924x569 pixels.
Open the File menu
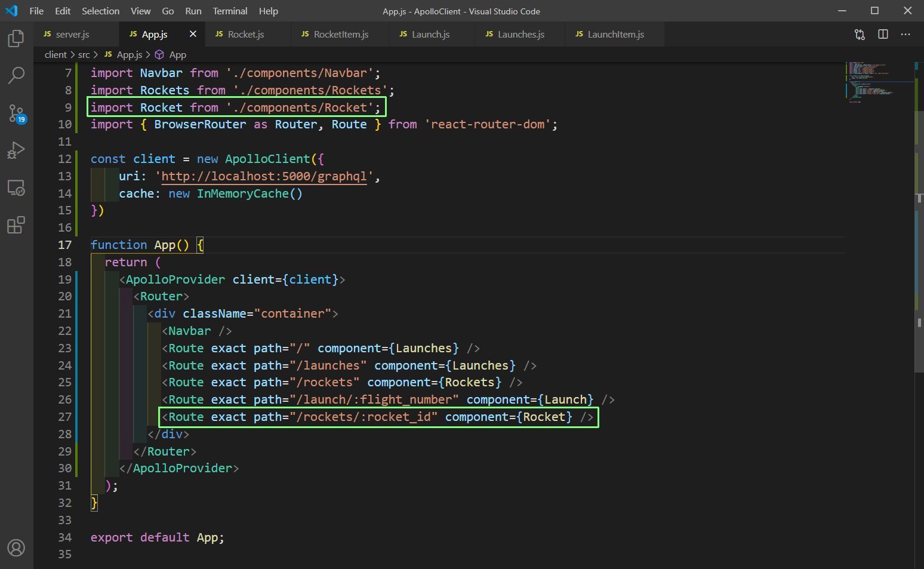coord(36,11)
